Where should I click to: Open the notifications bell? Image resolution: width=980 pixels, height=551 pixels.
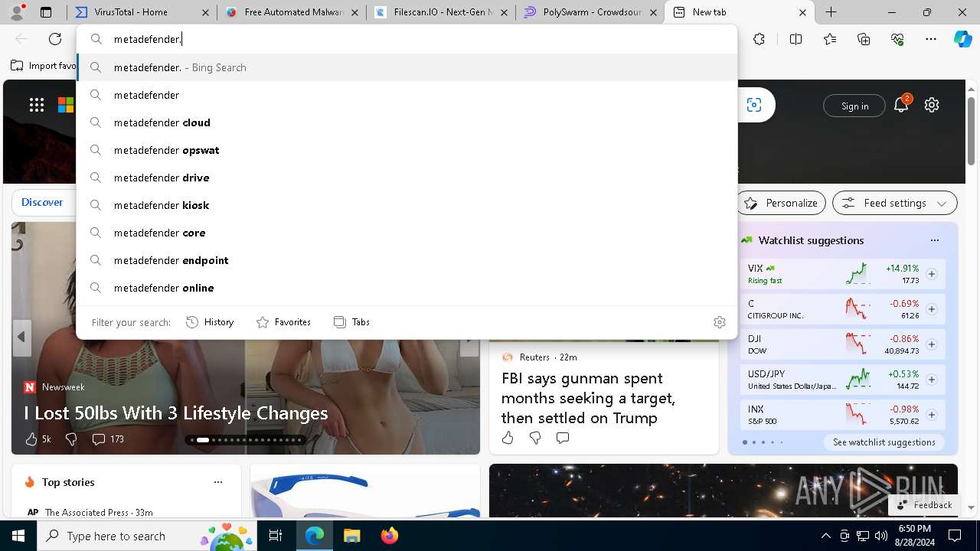[901, 105]
